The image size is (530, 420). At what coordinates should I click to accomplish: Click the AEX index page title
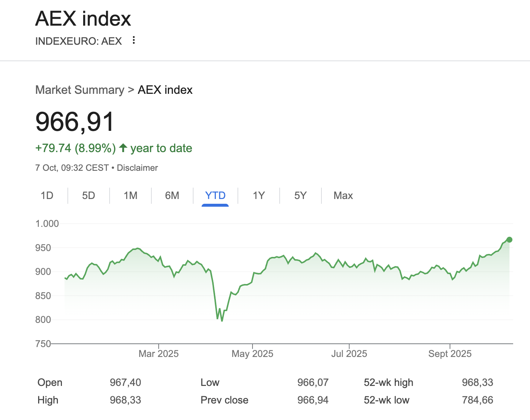tap(83, 19)
